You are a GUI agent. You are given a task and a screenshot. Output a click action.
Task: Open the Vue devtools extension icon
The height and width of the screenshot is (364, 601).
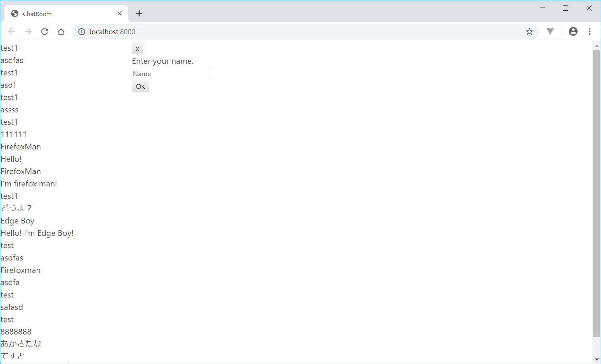coord(550,32)
